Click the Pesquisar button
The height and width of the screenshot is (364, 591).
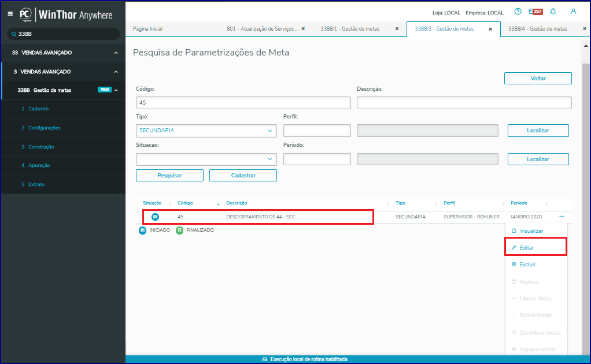(x=169, y=176)
